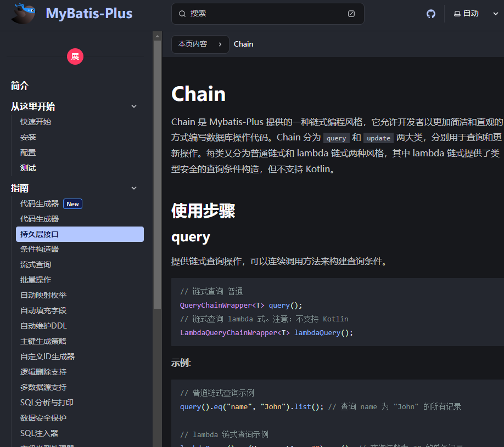Open the SQL分析与打印 page

point(46,402)
